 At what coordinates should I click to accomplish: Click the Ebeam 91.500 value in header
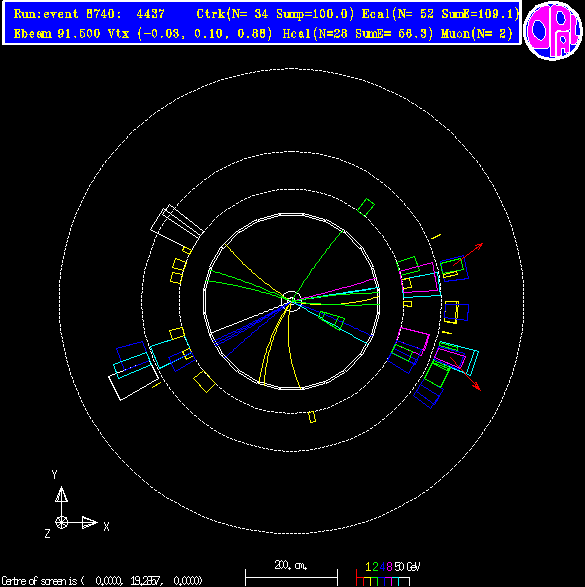(57, 34)
